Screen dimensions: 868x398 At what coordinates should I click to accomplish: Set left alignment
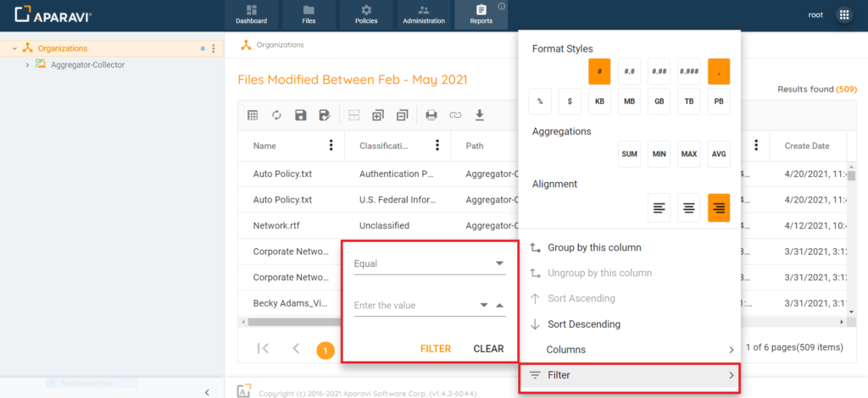pyautogui.click(x=659, y=207)
